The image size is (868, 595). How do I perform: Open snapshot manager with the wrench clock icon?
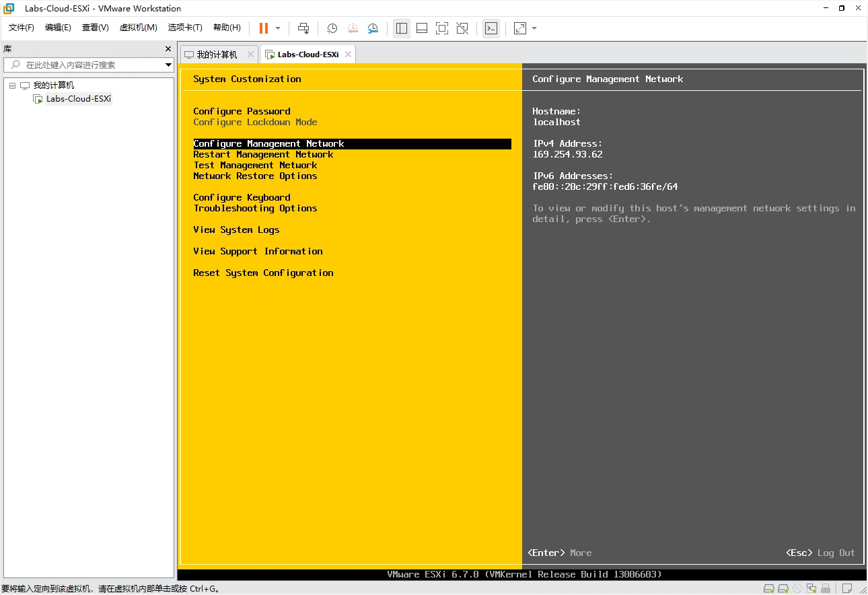coord(373,28)
